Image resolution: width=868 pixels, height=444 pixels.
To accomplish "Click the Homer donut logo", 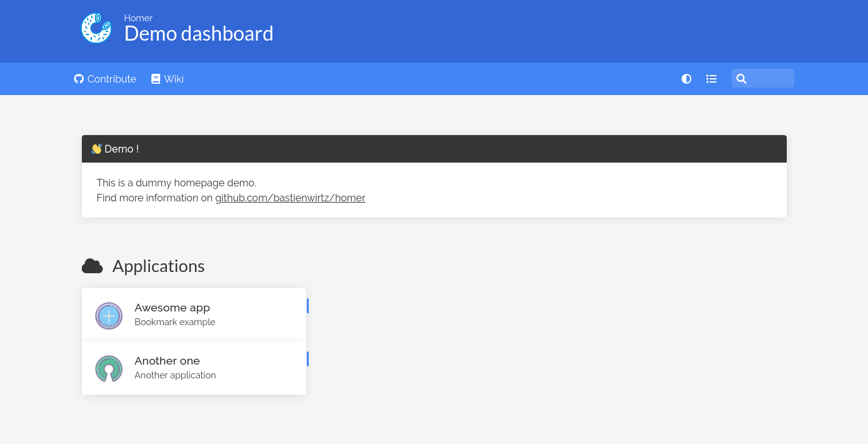I will coord(96,28).
